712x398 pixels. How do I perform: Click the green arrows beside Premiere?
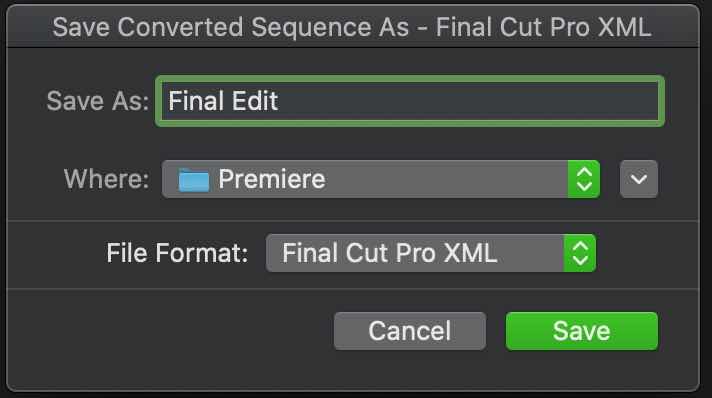click(x=584, y=179)
